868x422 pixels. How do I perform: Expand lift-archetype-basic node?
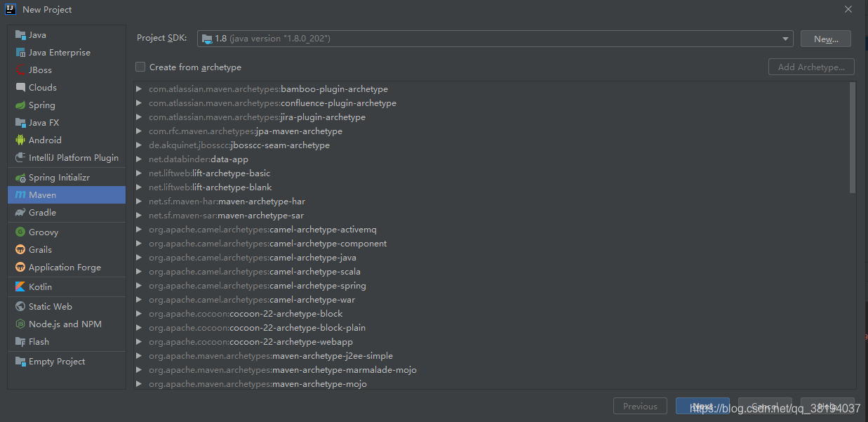click(x=139, y=173)
